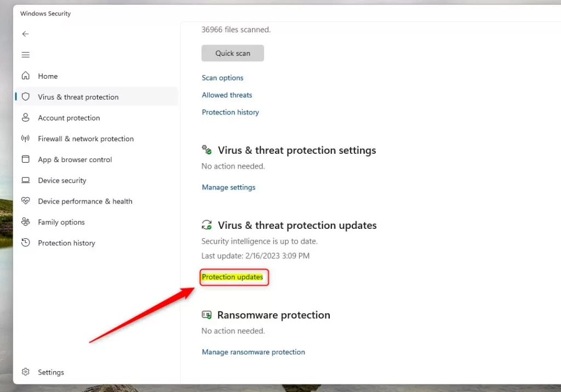Open Home via the house icon
561x392 pixels.
[x=25, y=76]
